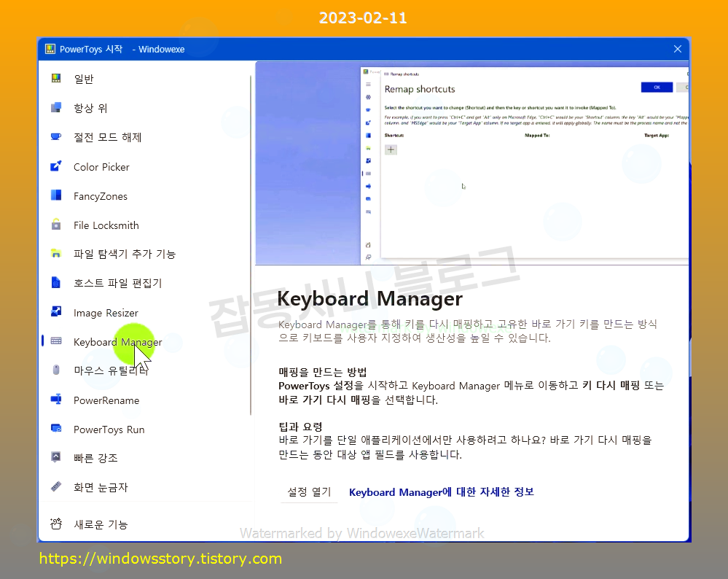This screenshot has height=579, width=728.
Task: Click the 일반 (General) icon
Action: [x=56, y=78]
